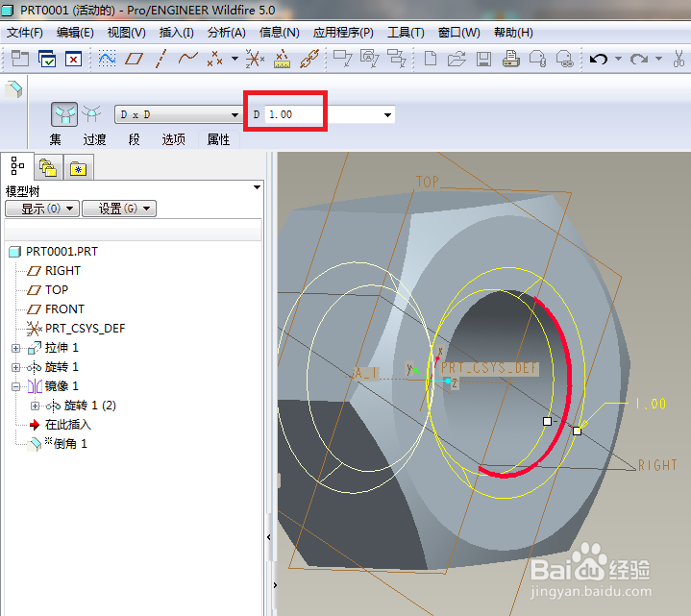Click the chamfer feature icon in dashboard
This screenshot has width=691, height=616.
(x=13, y=89)
